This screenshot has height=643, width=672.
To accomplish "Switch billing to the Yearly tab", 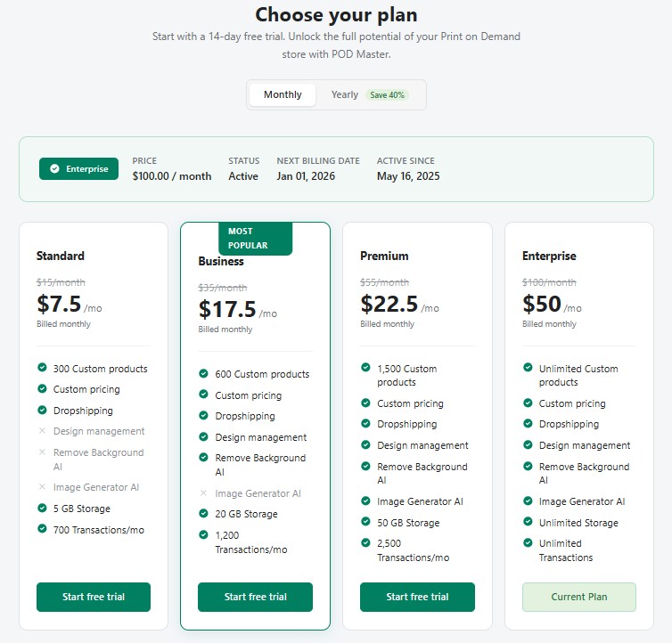I will click(345, 95).
